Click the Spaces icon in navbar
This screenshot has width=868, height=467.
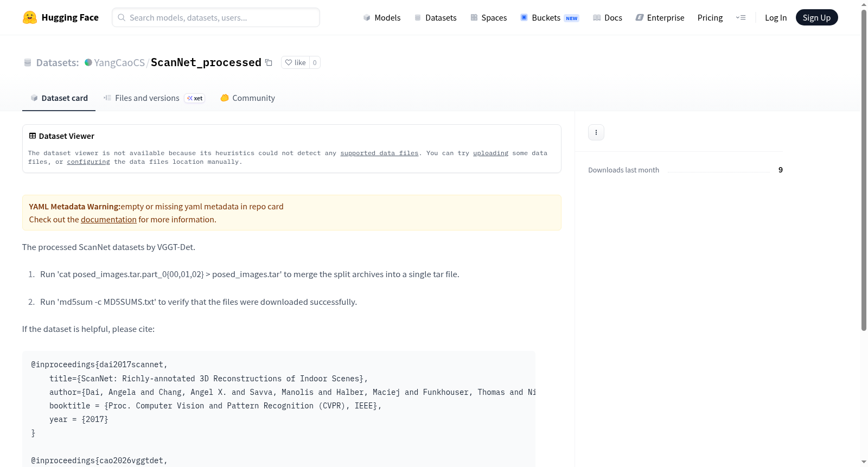pyautogui.click(x=474, y=18)
